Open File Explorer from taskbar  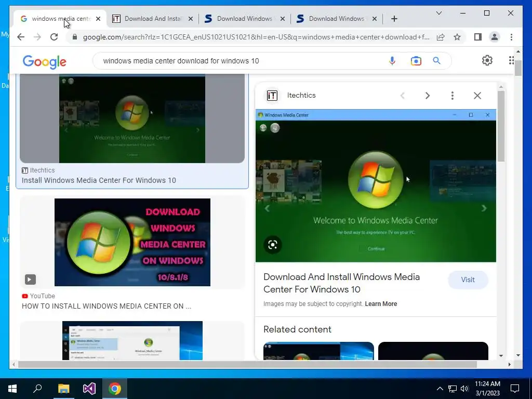(63, 389)
